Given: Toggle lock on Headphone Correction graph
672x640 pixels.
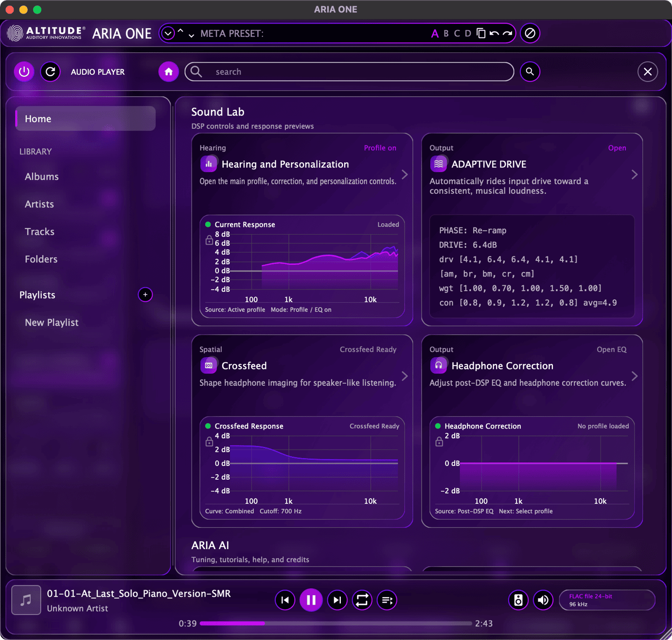Looking at the screenshot, I should coord(439,442).
